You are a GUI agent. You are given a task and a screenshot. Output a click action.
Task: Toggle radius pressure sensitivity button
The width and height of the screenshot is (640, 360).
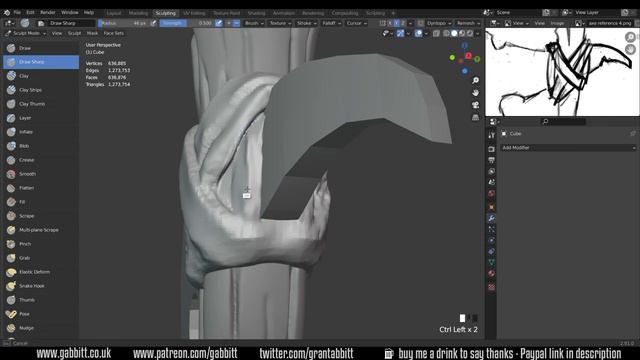[153, 23]
